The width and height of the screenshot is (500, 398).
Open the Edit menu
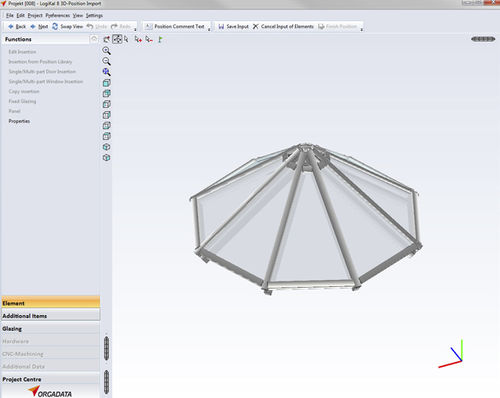tap(21, 15)
